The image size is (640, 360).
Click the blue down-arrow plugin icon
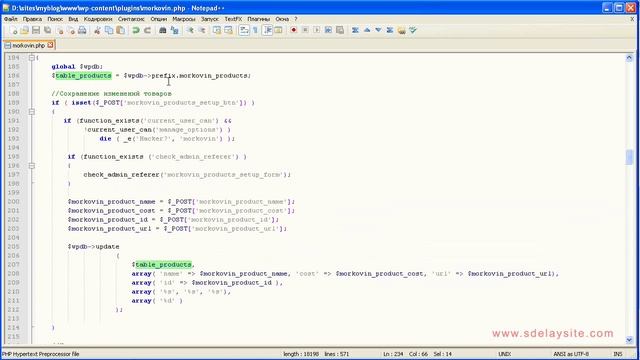coord(378,30)
